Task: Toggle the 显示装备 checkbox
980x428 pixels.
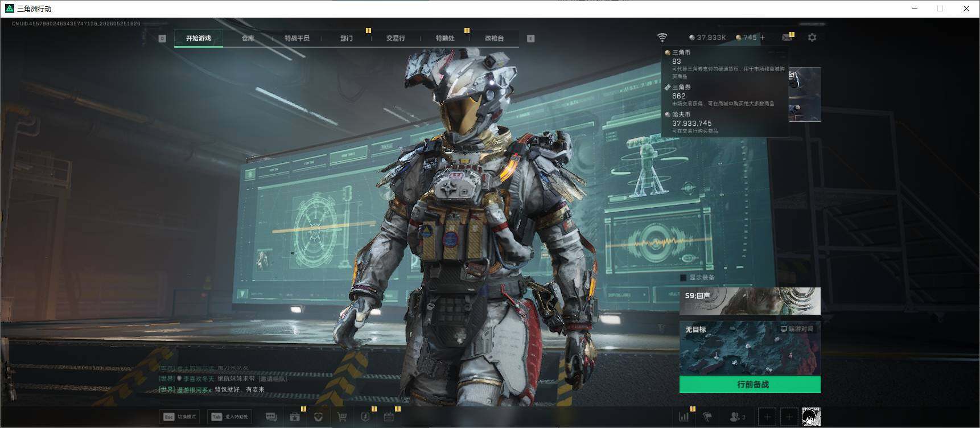Action: pos(683,278)
